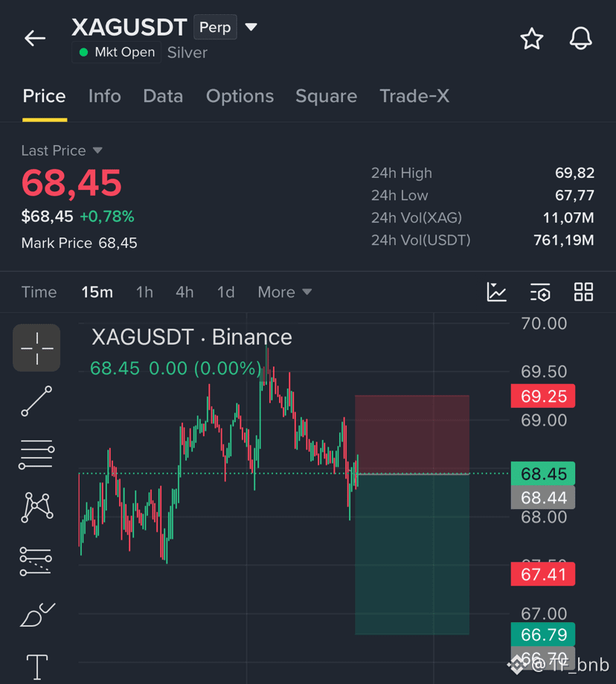This screenshot has width=616, height=684.
Task: Click the XAGUSDT · Binance chart title
Action: (192, 337)
